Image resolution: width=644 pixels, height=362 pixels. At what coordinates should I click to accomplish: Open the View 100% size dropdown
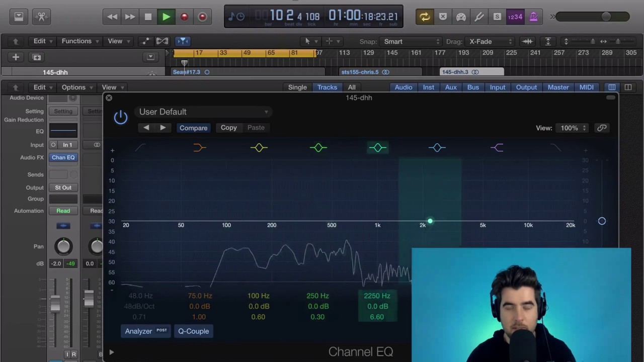tap(573, 128)
